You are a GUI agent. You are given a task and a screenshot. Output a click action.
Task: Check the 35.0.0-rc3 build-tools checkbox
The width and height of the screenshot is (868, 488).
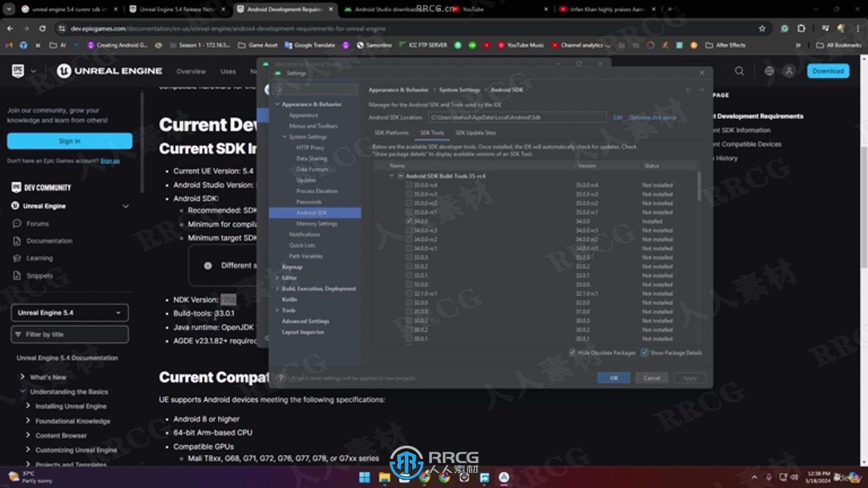coord(409,194)
